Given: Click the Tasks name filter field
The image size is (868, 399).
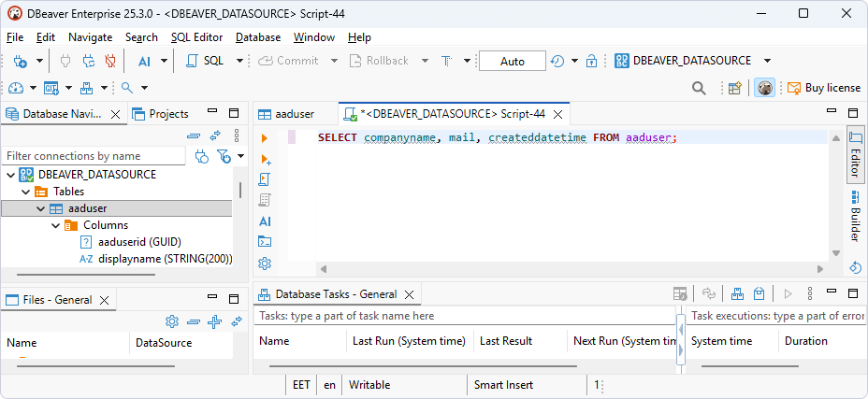Looking at the screenshot, I should coord(465,316).
